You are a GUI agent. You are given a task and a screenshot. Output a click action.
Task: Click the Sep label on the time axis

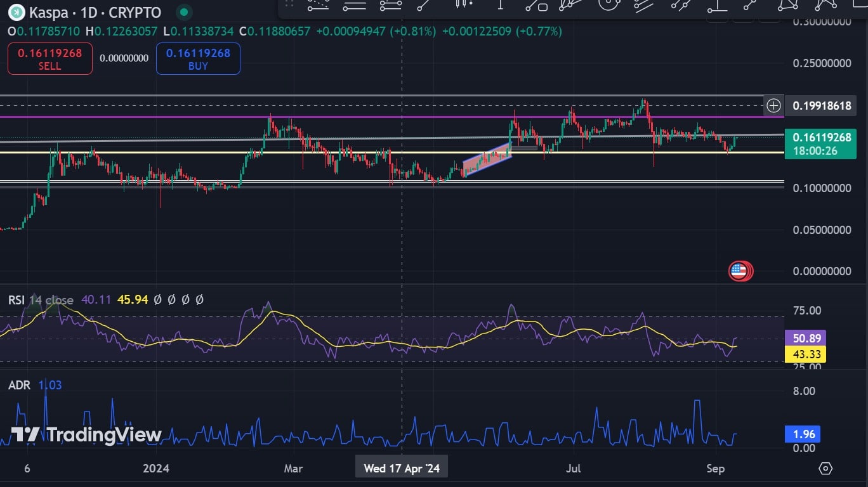(x=715, y=469)
